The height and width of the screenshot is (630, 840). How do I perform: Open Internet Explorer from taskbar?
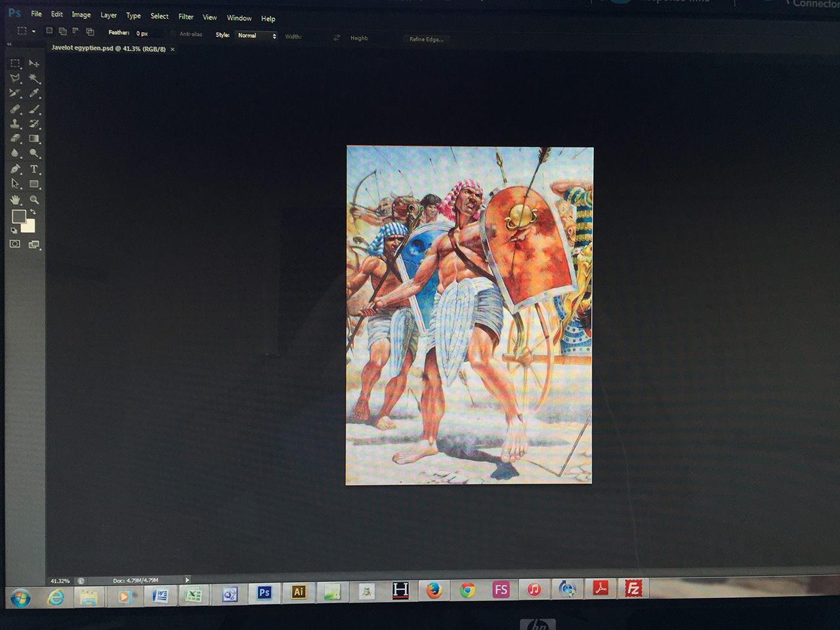[x=56, y=597]
